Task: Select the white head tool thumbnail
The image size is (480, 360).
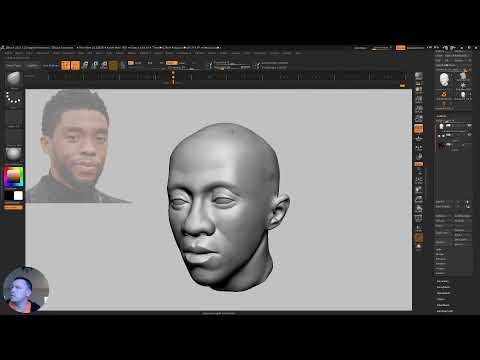Action: 444,80
